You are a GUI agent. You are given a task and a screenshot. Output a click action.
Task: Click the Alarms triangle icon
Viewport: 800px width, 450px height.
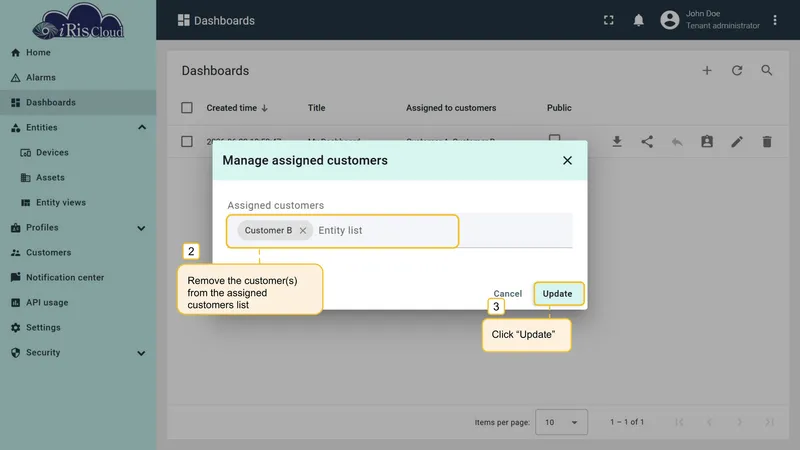15,78
